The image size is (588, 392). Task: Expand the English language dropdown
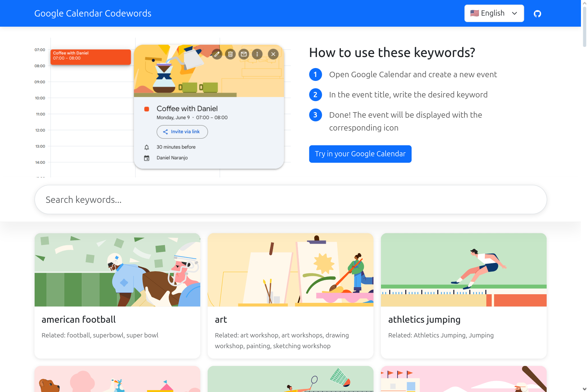pos(494,13)
